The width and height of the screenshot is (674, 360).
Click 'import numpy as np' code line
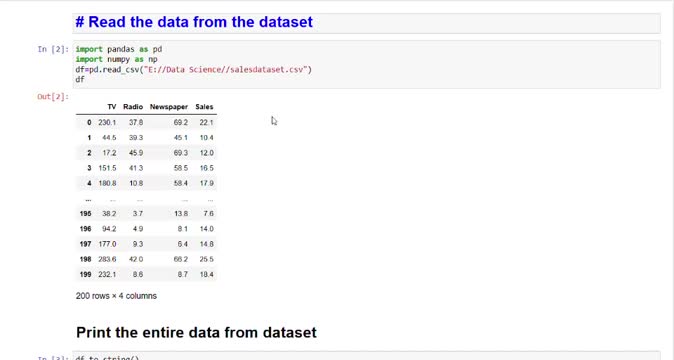[116, 59]
